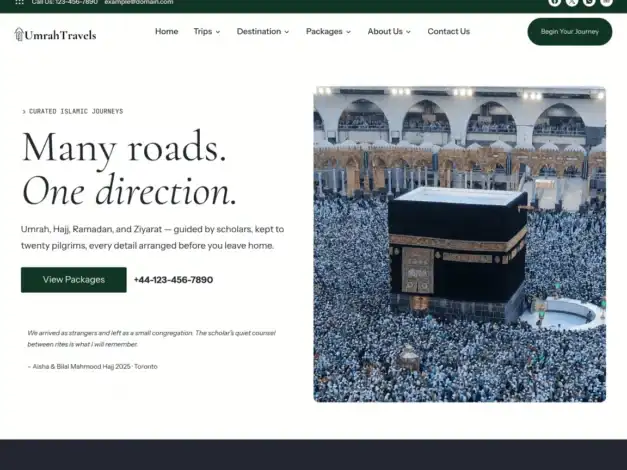Screen dimensions: 627x470
Task: Click the 'We arrived as strangers' testimonial quote
Action: [x=152, y=338]
